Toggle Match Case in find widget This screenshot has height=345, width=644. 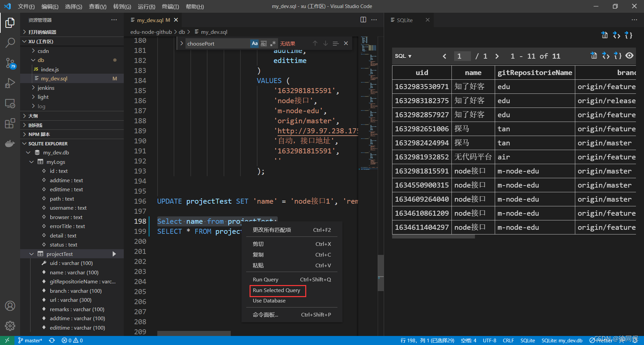(255, 43)
